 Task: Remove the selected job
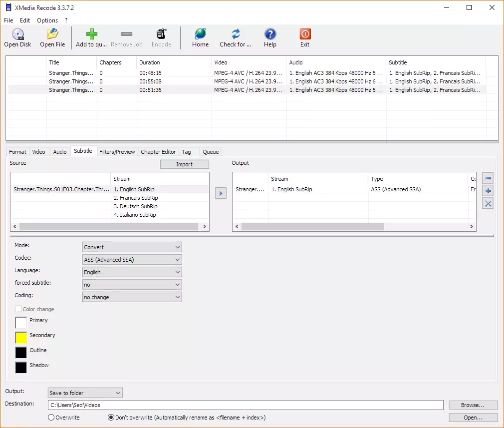pyautogui.click(x=126, y=37)
